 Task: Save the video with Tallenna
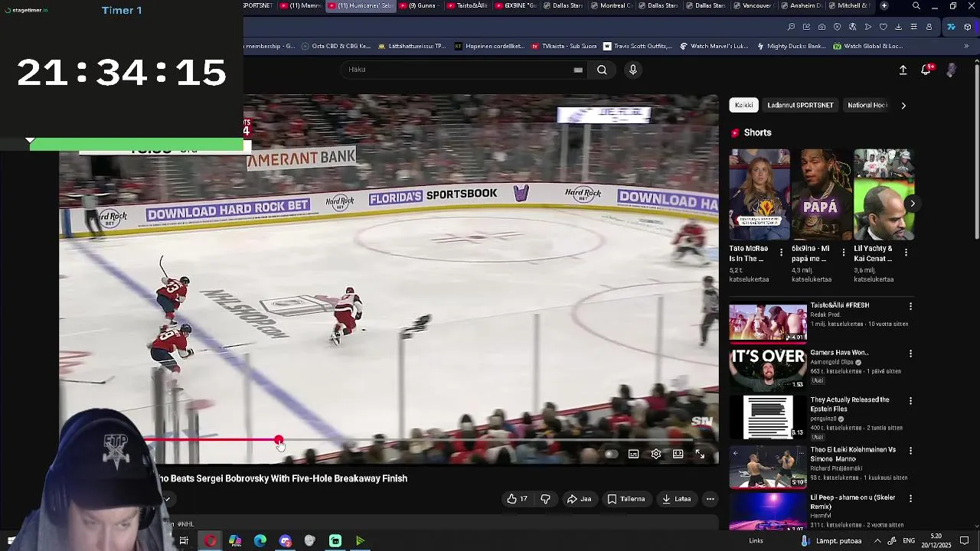click(x=626, y=499)
